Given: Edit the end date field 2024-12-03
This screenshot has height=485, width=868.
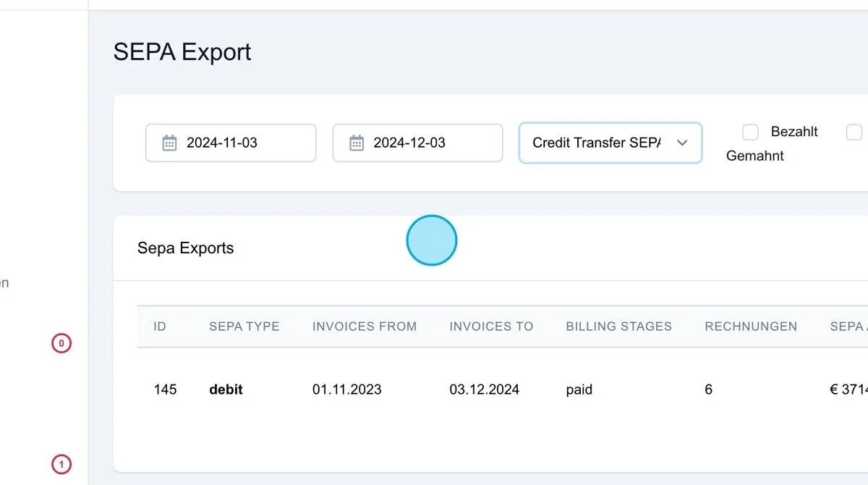Looking at the screenshot, I should [417, 143].
